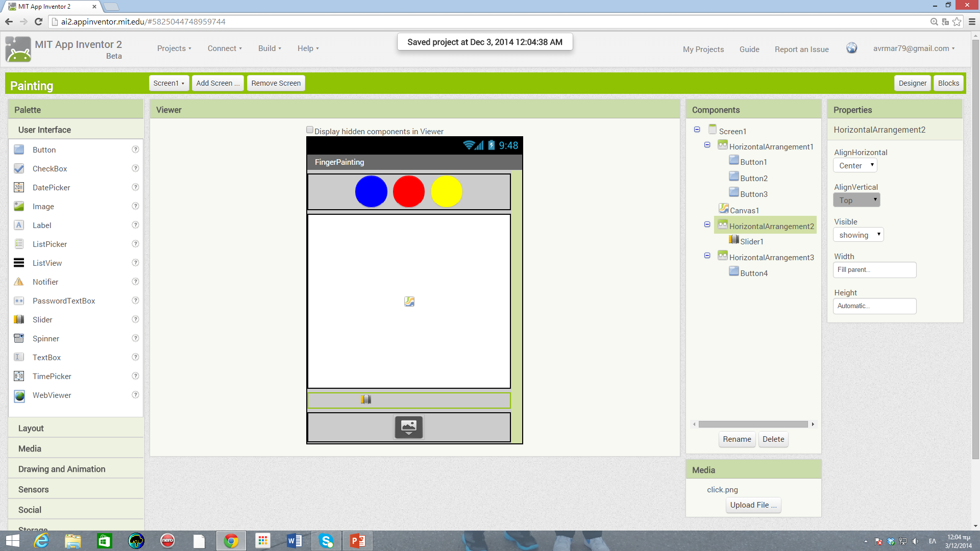Expand the Media palette section
The image size is (980, 551).
point(76,448)
